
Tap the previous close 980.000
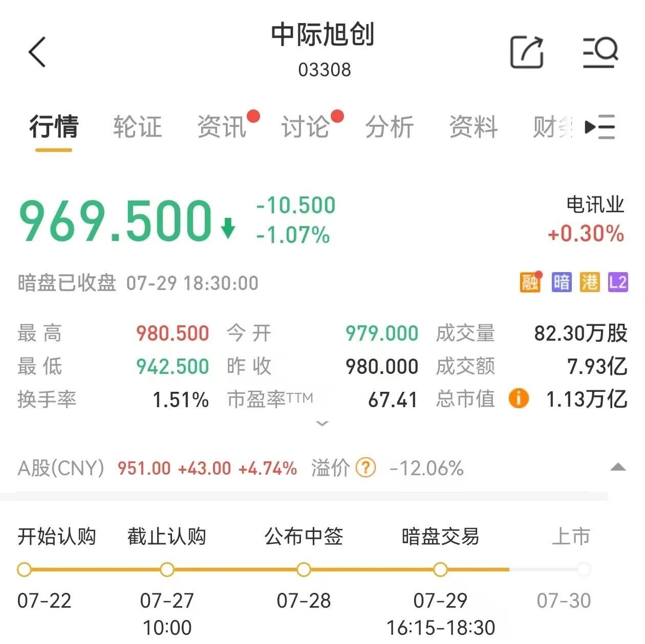click(x=382, y=366)
